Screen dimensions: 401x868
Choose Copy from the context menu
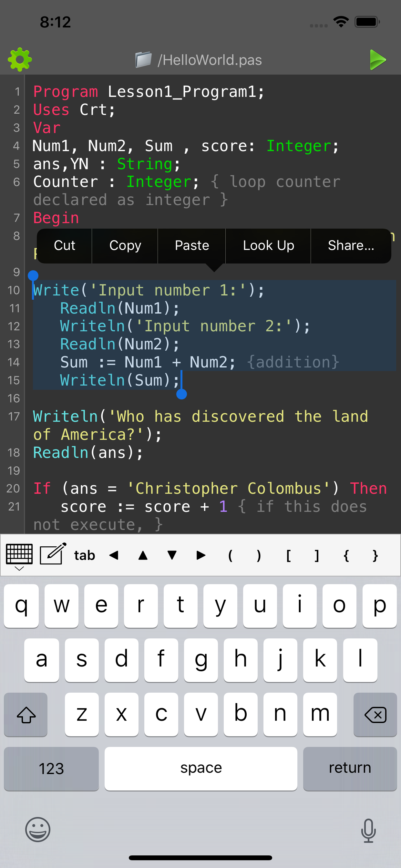(125, 246)
